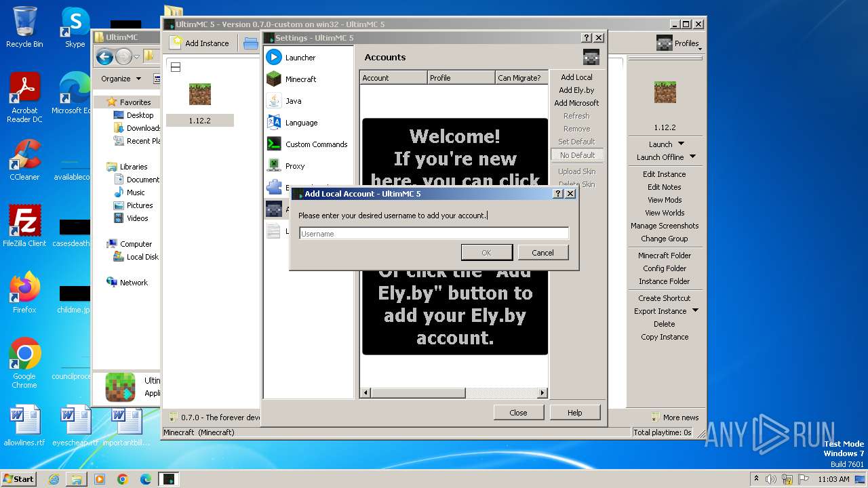This screenshot has width=868, height=488.
Task: Click UltimMC taskbar icon
Action: (x=169, y=479)
